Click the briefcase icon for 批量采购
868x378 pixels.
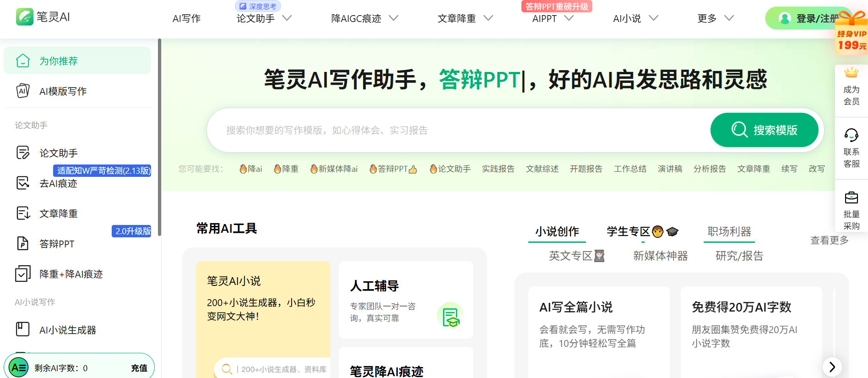852,197
